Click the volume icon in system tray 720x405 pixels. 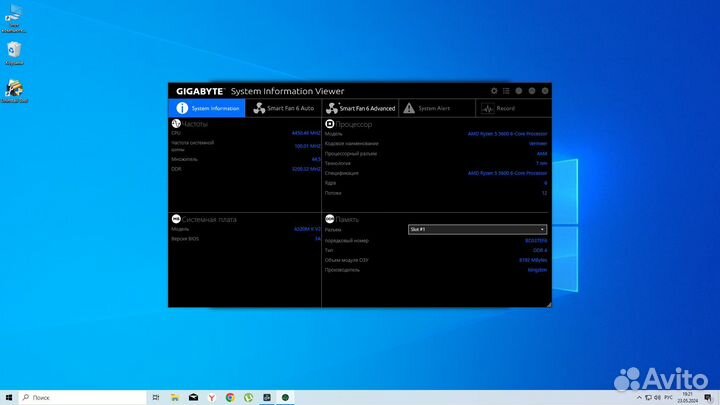point(655,397)
